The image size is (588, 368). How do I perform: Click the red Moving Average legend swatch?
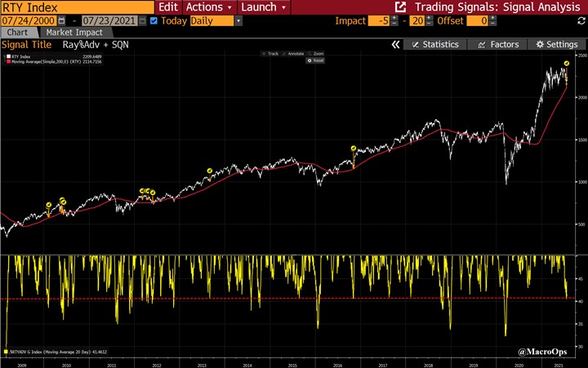[7, 60]
